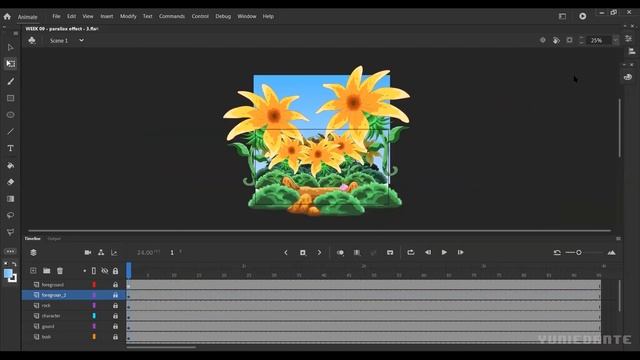Adjust the timeline zoom slider handle

coord(579,253)
